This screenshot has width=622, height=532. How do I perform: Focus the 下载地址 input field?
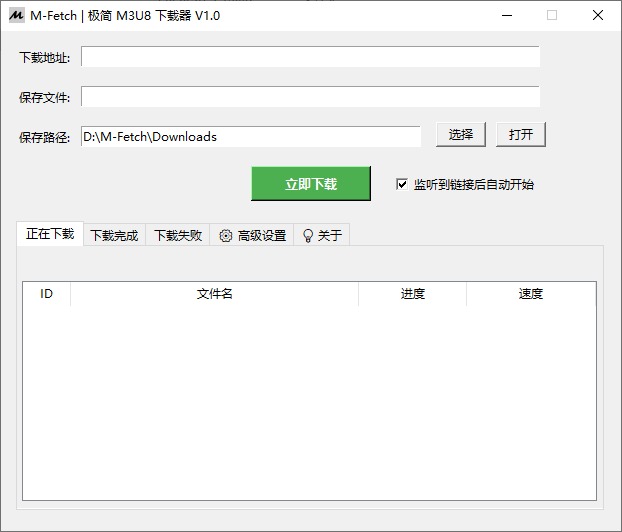(x=310, y=57)
